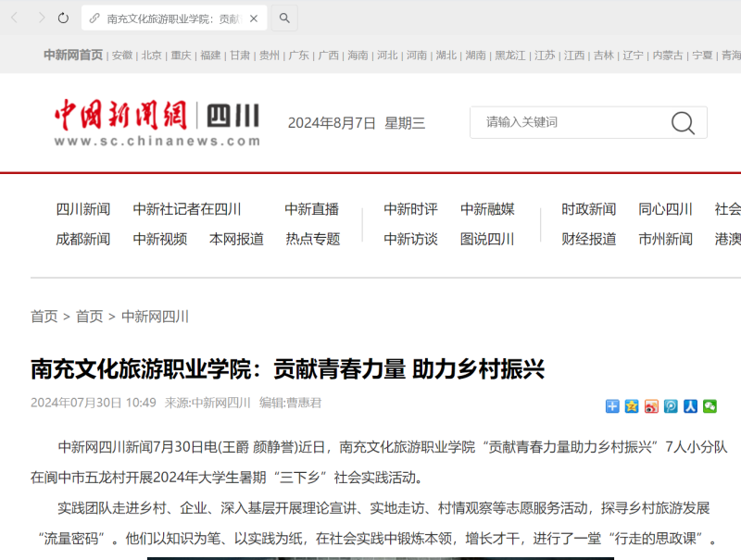Open more share options plus icon
741x560 pixels.
(612, 406)
